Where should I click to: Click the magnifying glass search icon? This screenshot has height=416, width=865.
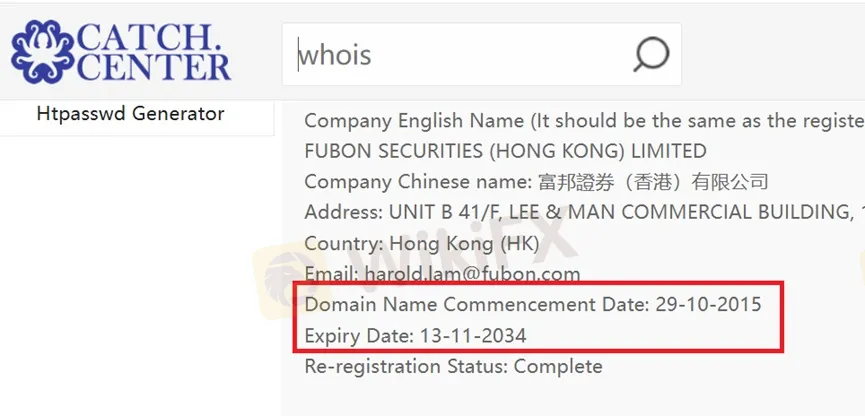651,55
